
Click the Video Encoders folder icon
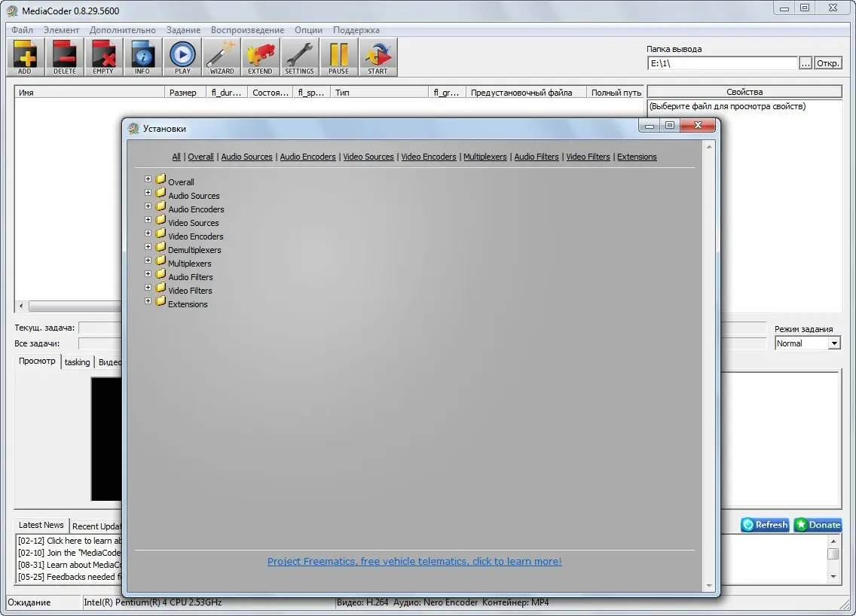tap(160, 233)
